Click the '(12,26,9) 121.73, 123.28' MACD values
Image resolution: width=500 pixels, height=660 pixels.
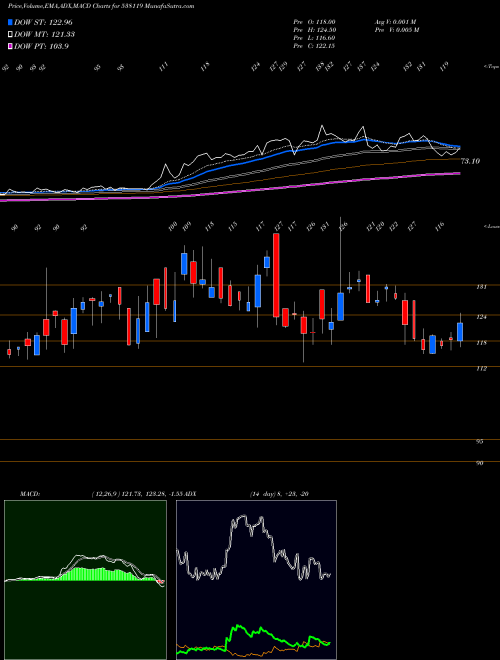[x=127, y=494]
